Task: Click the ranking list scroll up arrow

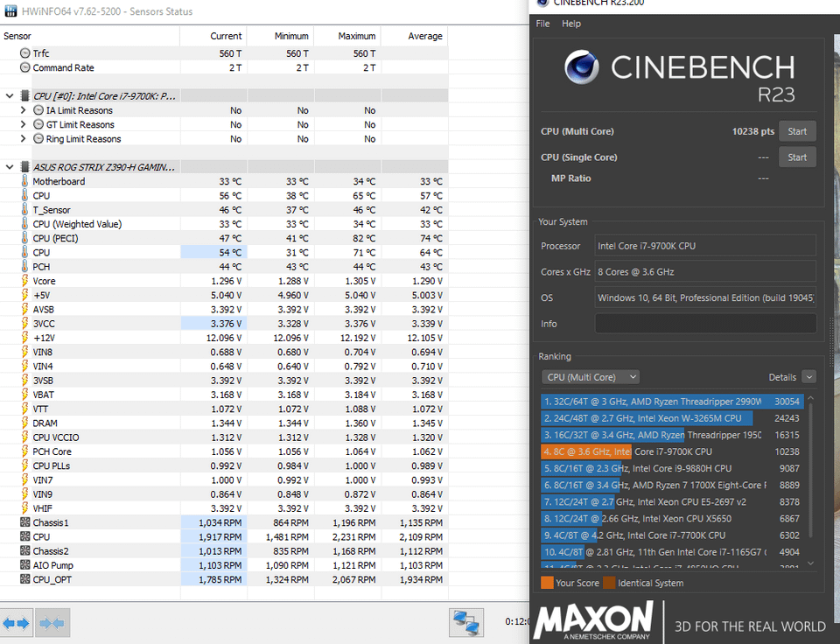Action: coord(810,399)
